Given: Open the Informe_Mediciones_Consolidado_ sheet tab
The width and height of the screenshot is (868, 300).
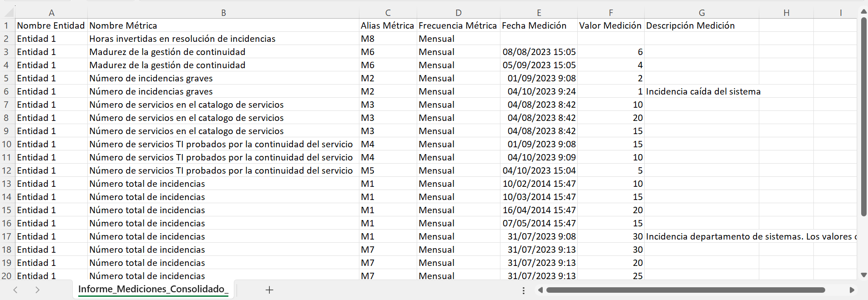Looking at the screenshot, I should pos(153,290).
